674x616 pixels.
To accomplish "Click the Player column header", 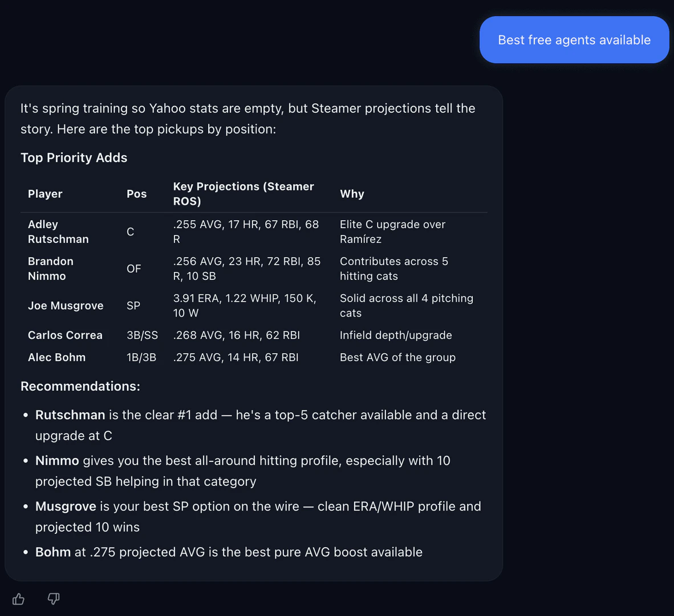I will (45, 194).
